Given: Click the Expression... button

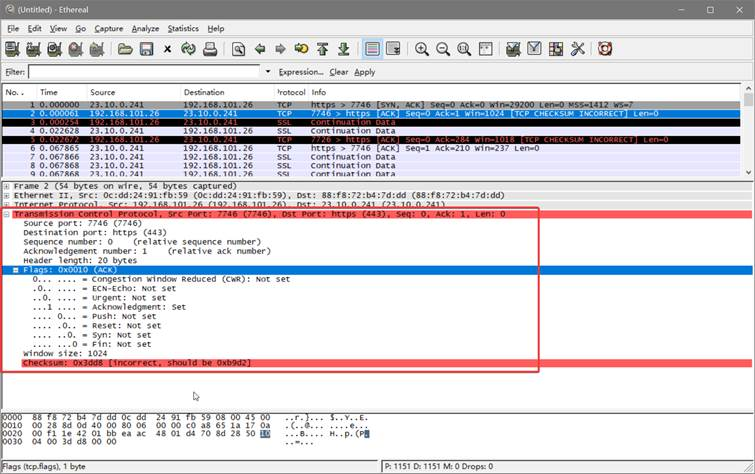Looking at the screenshot, I should [x=301, y=72].
